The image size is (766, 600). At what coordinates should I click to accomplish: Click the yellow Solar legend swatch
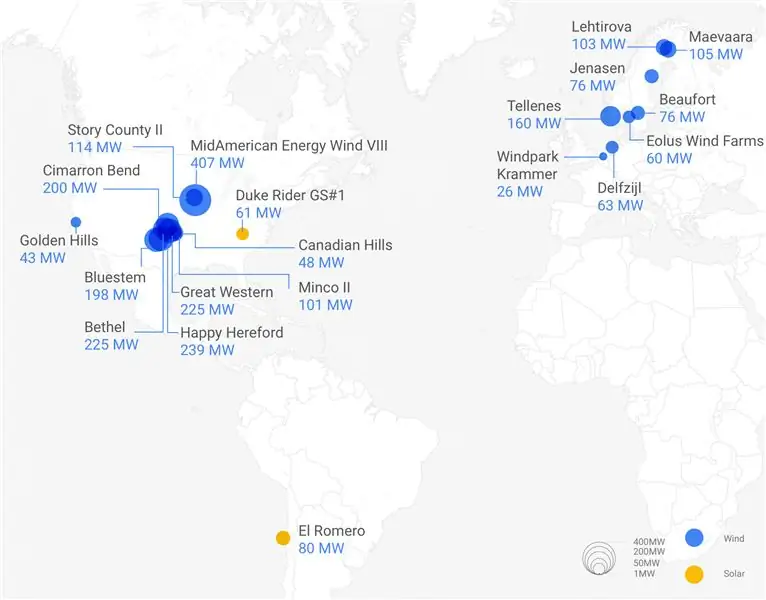click(693, 574)
